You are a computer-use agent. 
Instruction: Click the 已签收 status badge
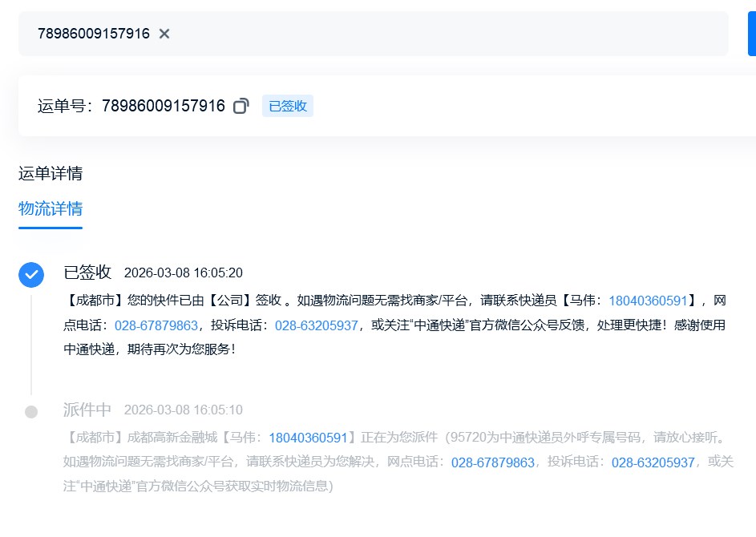pyautogui.click(x=287, y=106)
